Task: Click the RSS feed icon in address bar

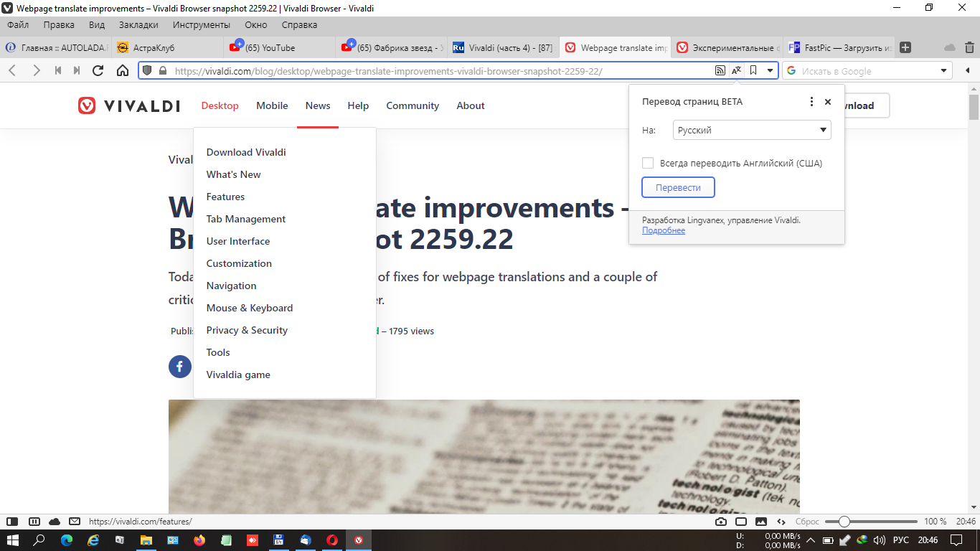Action: click(720, 70)
